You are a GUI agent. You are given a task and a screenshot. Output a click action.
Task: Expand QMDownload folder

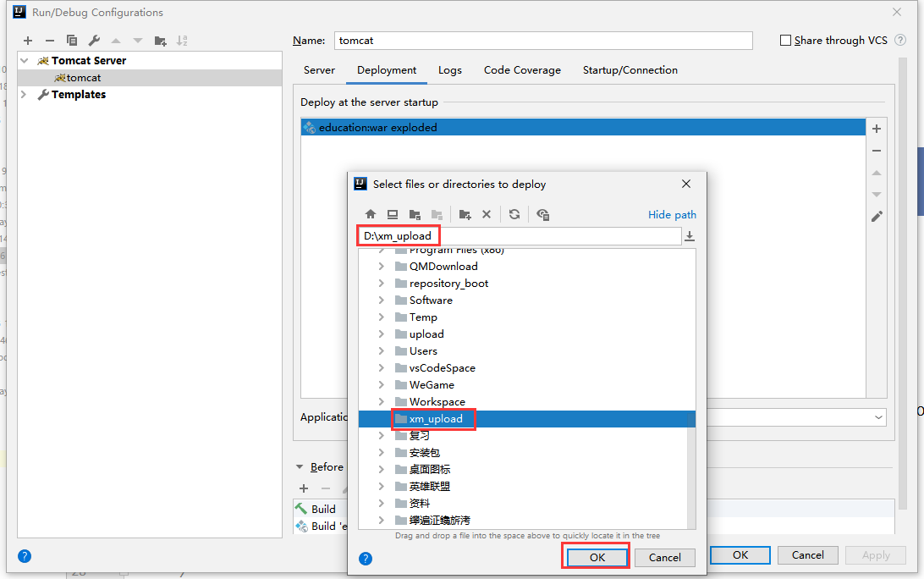pyautogui.click(x=382, y=267)
